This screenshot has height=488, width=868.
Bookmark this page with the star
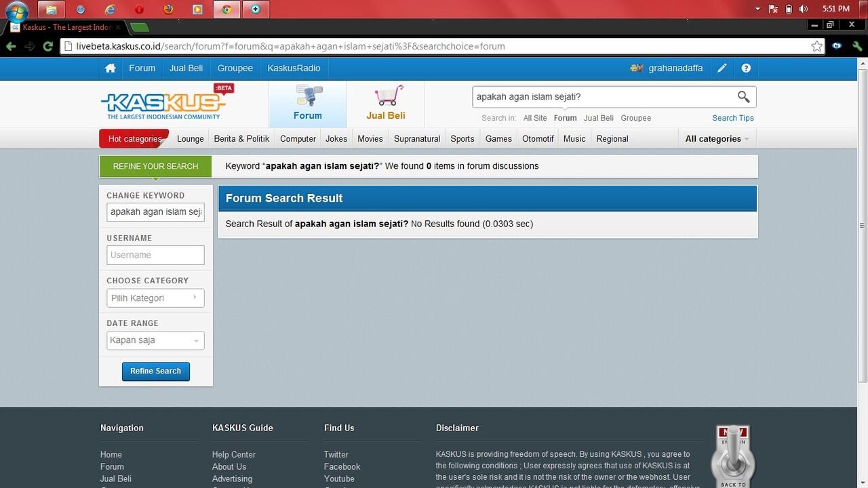[x=816, y=46]
